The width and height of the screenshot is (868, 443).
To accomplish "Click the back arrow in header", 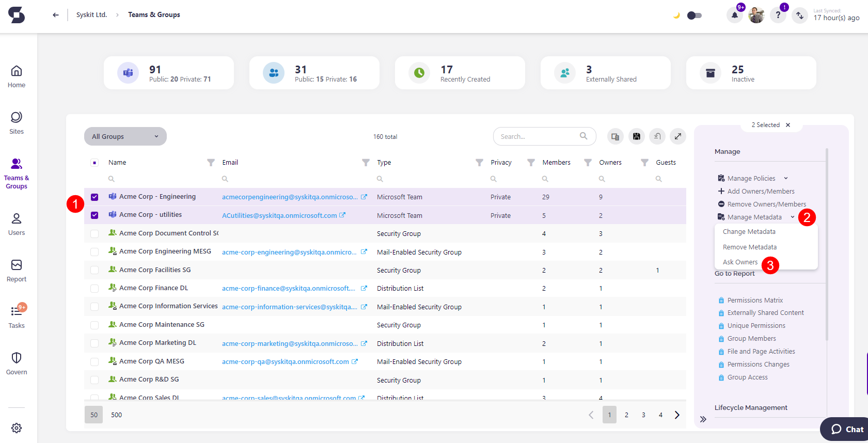I will (56, 15).
